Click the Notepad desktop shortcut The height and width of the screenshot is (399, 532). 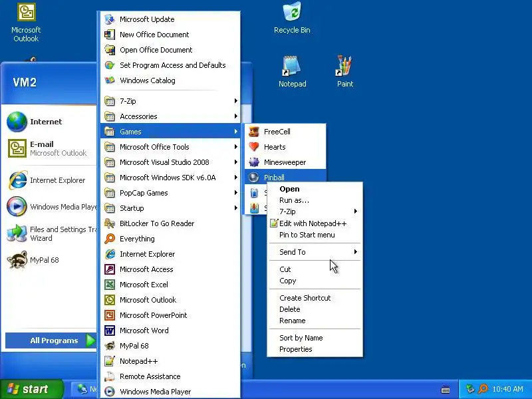[292, 71]
